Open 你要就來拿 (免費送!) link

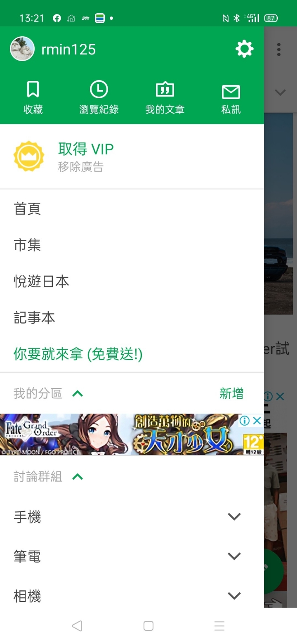click(x=78, y=354)
